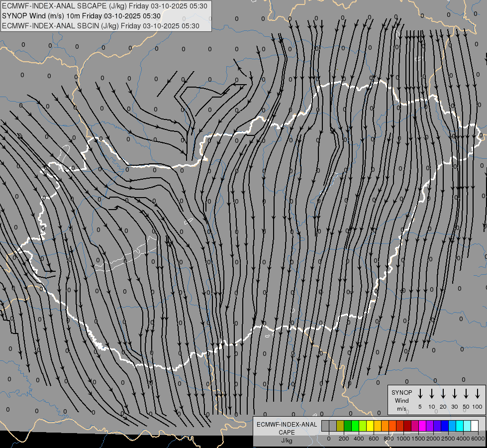Click the 10 m/s wind arrow in legend
The image size is (487, 448).
click(432, 394)
